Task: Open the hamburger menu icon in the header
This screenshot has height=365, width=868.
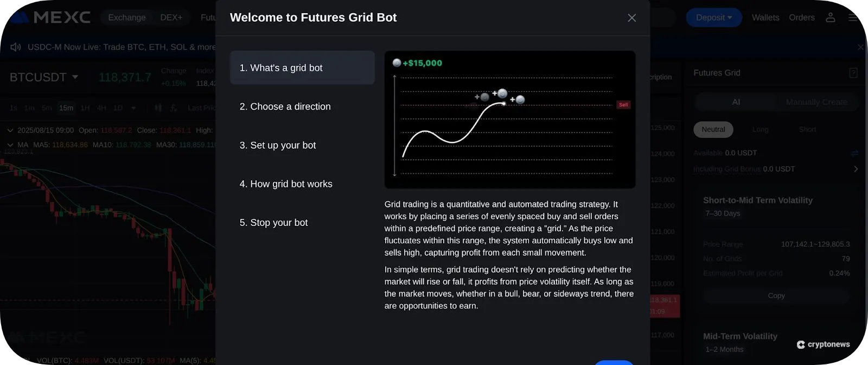Action: tap(852, 17)
